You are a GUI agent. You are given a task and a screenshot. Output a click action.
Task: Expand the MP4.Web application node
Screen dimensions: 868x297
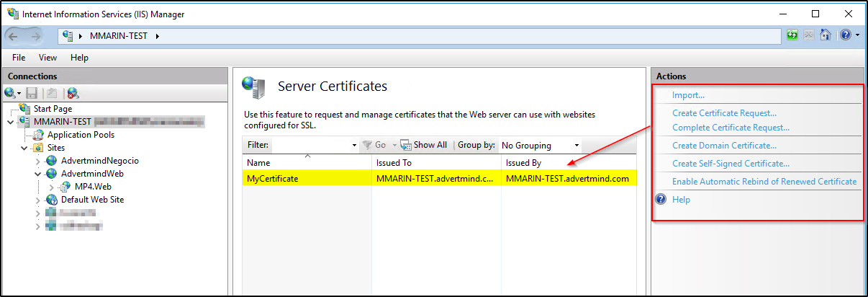click(52, 187)
